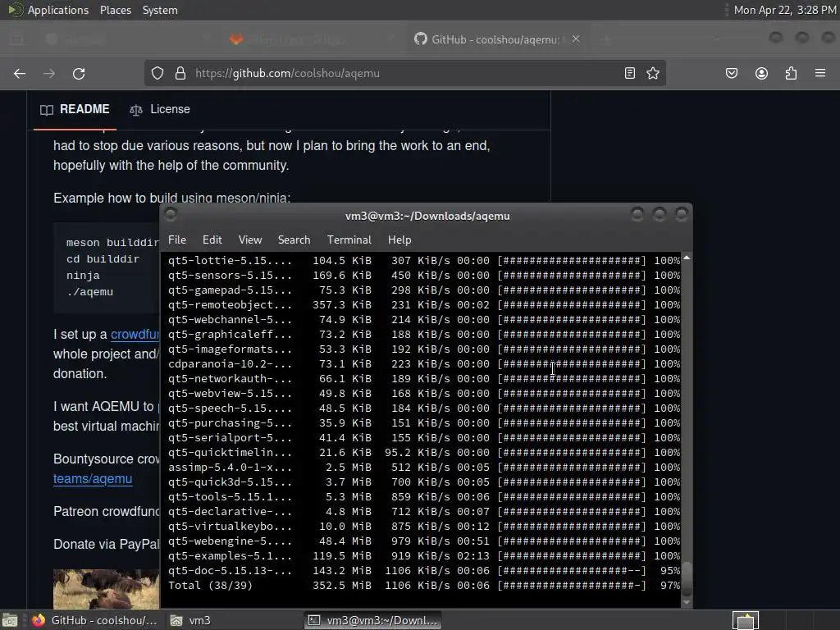Click the book icon beside README
The height and width of the screenshot is (630, 840).
pyautogui.click(x=47, y=110)
